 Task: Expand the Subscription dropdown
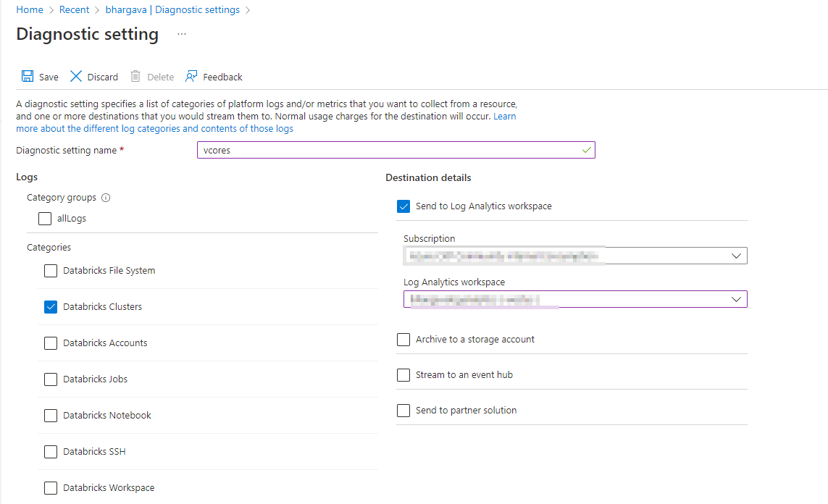(x=736, y=256)
